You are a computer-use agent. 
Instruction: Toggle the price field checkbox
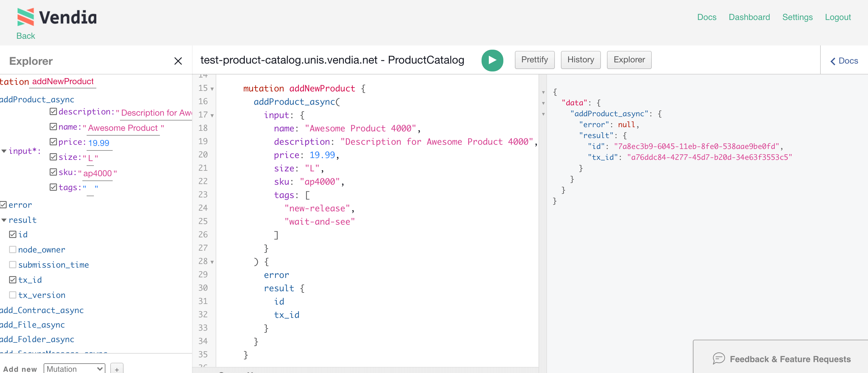point(53,142)
